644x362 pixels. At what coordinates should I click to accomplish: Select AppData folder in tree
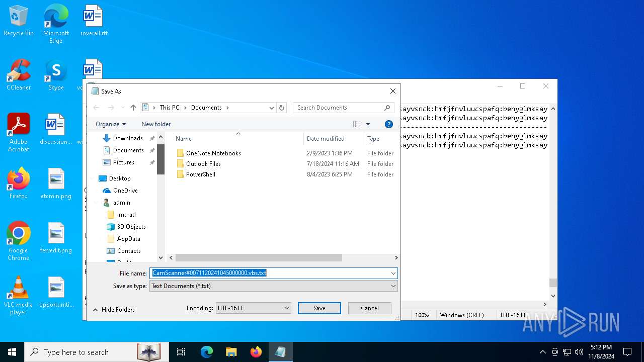pyautogui.click(x=128, y=239)
